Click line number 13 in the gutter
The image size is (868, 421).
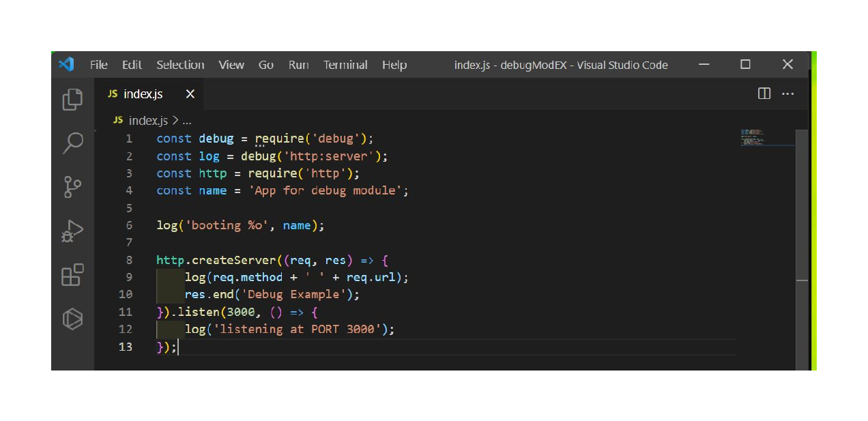coord(126,347)
